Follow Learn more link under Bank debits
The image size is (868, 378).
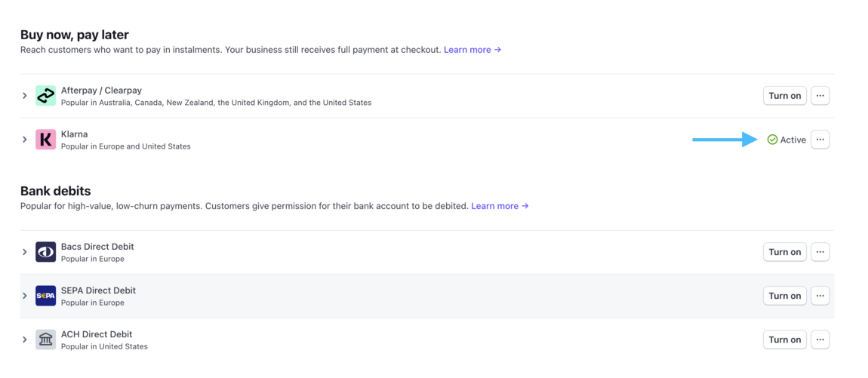pos(500,206)
